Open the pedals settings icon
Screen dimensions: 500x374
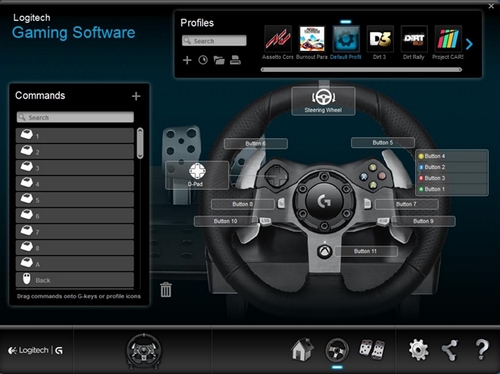[x=372, y=350]
